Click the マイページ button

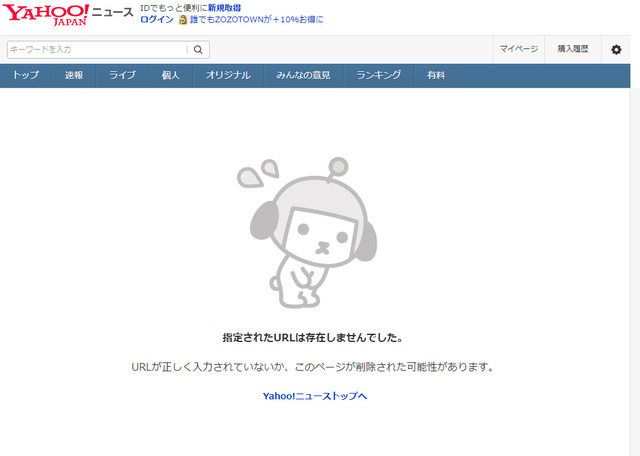[519, 49]
